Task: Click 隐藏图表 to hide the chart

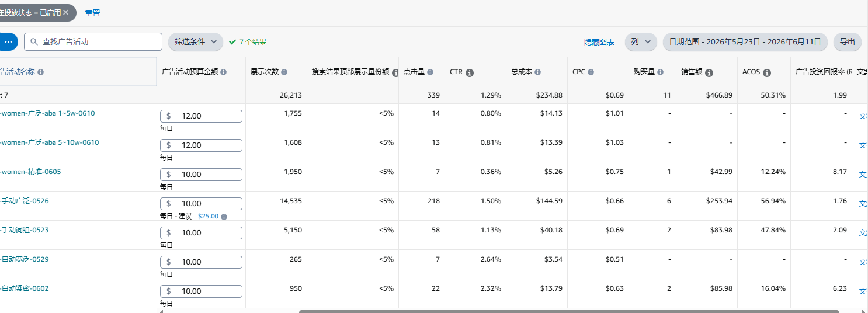Action: click(x=599, y=42)
